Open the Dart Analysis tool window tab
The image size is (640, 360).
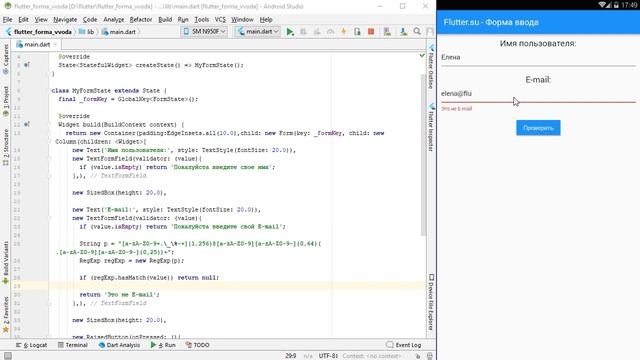tap(119, 345)
